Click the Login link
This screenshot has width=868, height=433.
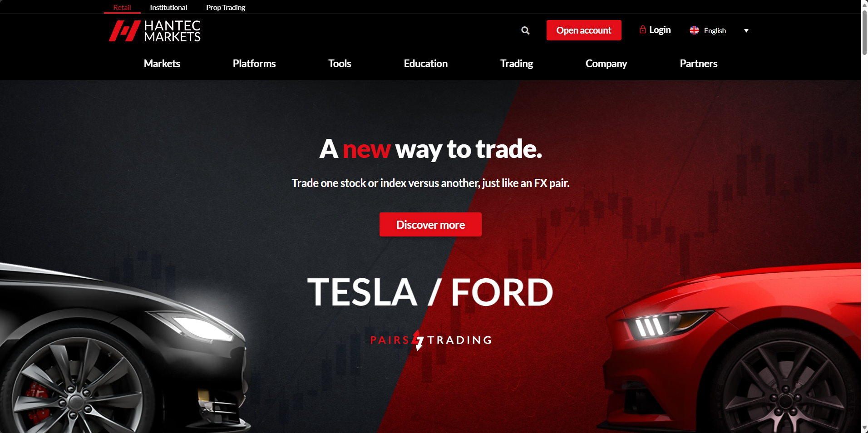click(660, 30)
